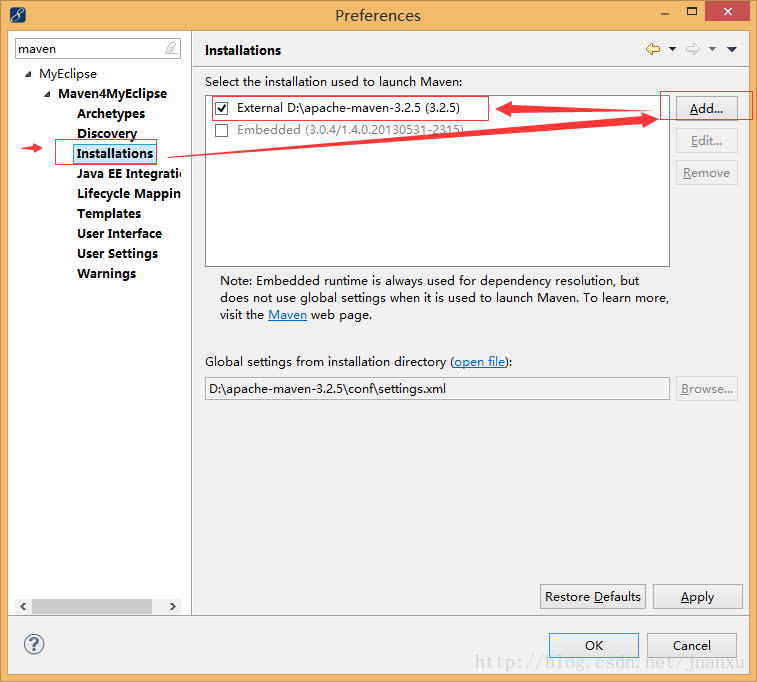This screenshot has width=757, height=682.
Task: Open the help question mark icon
Action: 34,644
